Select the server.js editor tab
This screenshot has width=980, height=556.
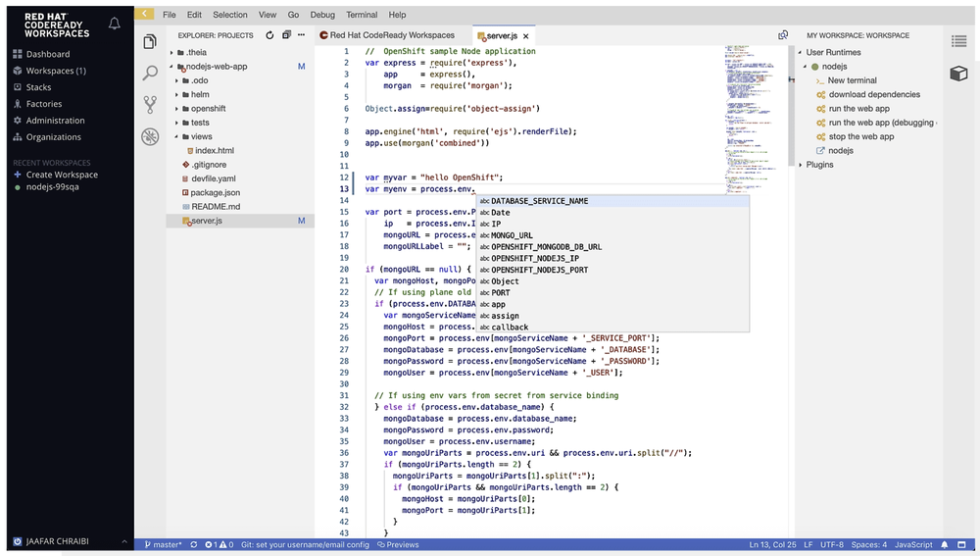(502, 36)
